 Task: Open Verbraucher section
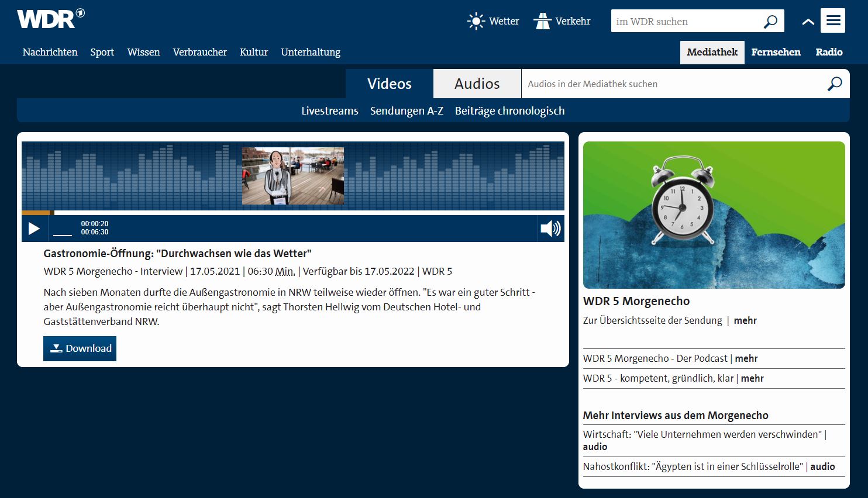[200, 52]
